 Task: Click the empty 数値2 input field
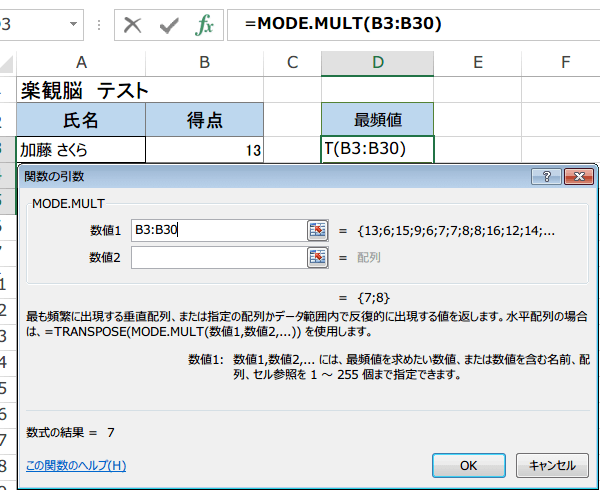coord(219,257)
